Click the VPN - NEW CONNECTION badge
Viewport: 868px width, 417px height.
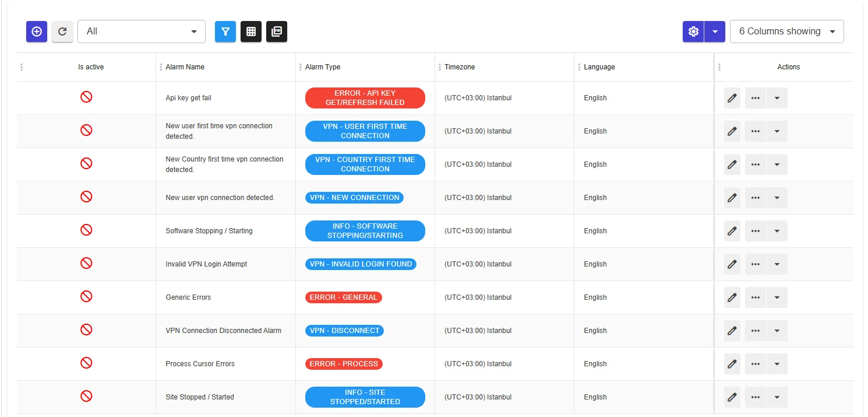tap(354, 198)
